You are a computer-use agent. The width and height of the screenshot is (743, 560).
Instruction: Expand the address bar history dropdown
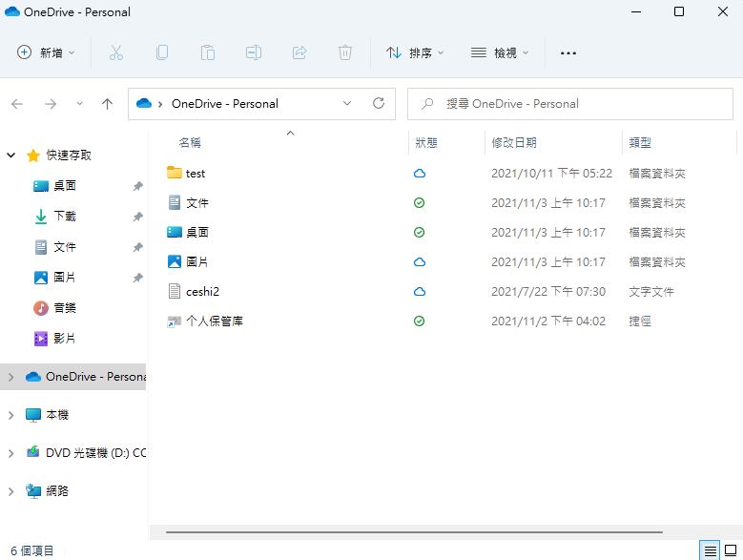(347, 103)
